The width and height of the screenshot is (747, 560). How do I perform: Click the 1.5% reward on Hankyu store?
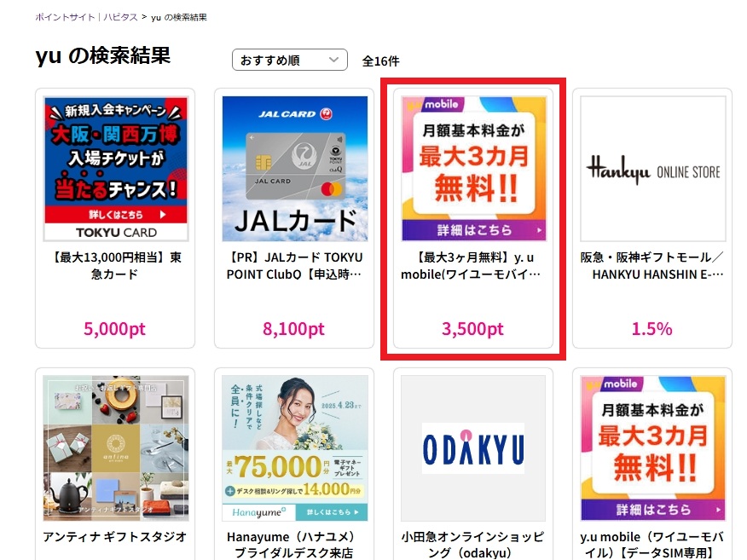[x=652, y=329]
